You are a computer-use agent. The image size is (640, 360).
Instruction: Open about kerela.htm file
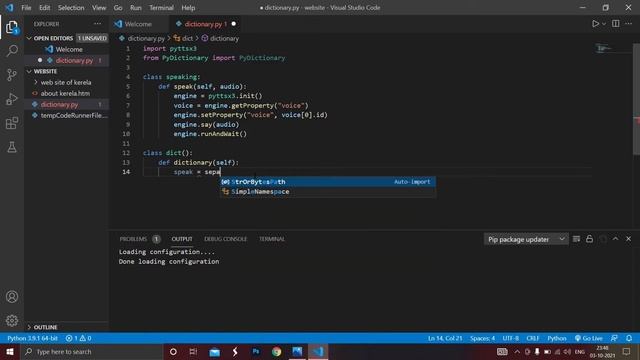click(x=66, y=93)
